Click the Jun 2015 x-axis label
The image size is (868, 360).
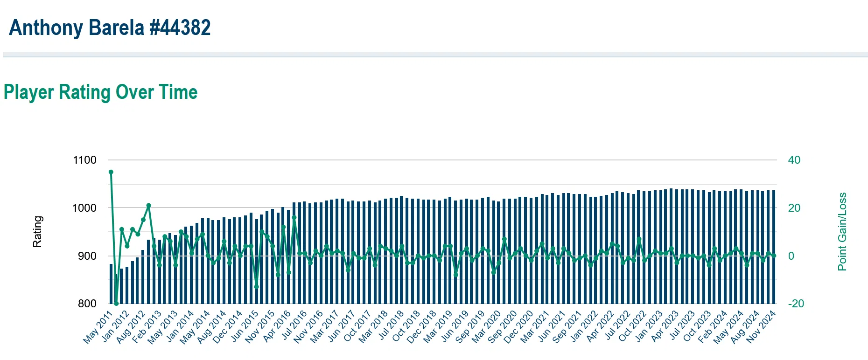(x=245, y=327)
